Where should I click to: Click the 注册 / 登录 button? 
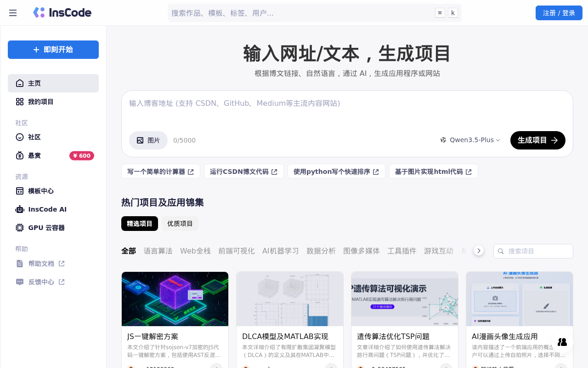559,13
